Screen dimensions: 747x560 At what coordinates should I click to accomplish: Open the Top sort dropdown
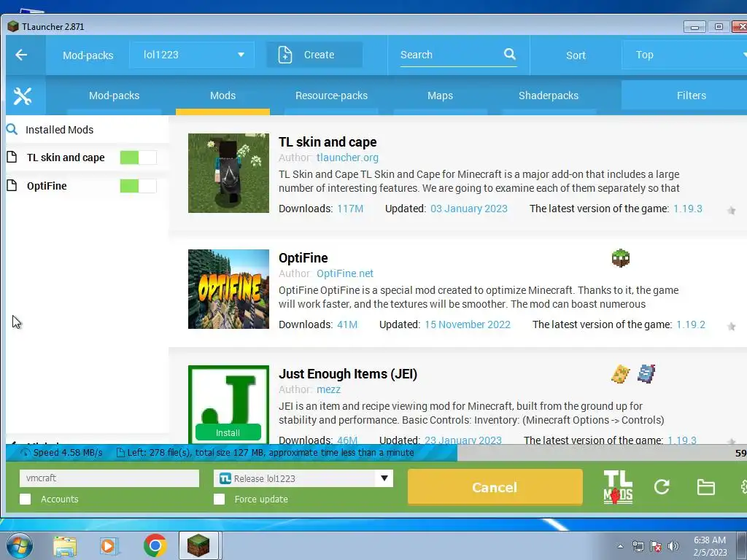(x=684, y=55)
